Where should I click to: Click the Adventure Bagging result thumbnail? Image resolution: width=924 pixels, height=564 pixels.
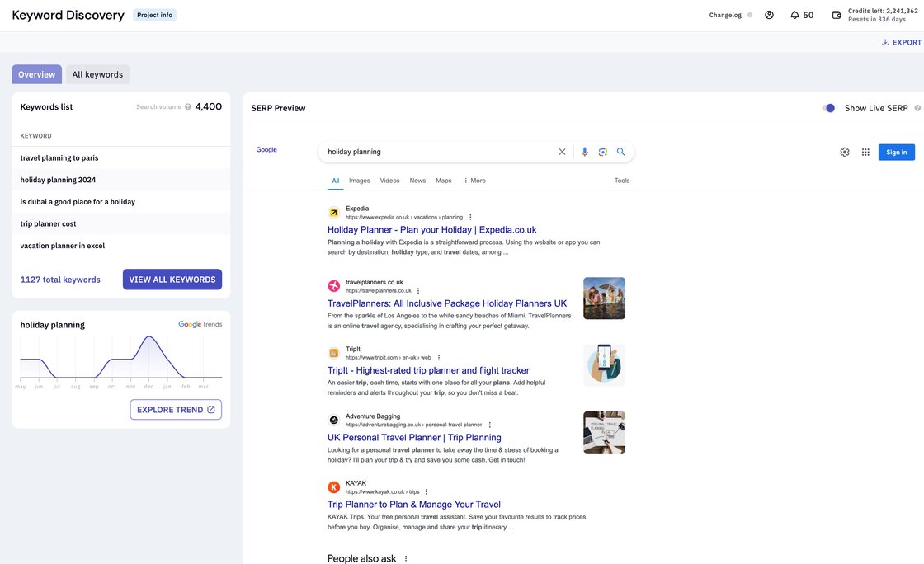(x=604, y=433)
